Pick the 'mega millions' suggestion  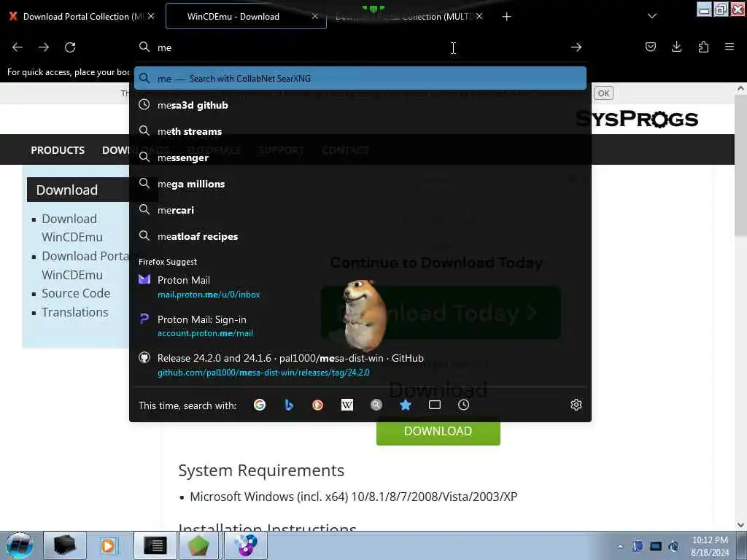coord(360,184)
